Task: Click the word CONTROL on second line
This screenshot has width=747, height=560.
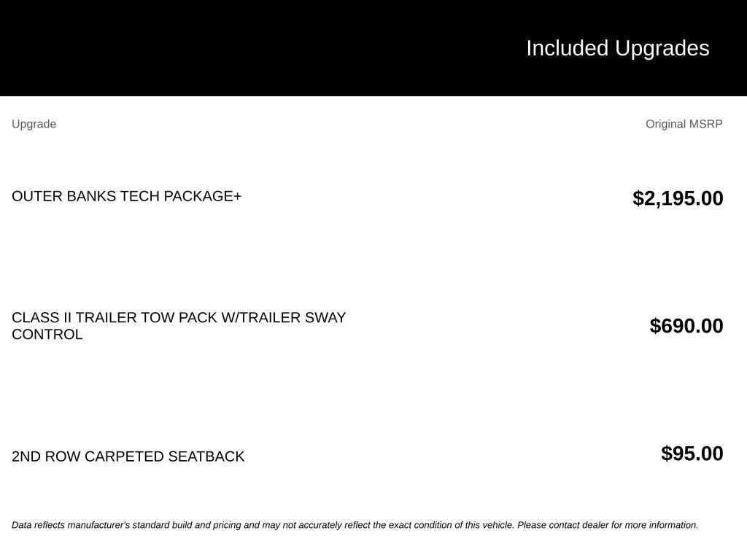Action: 47,334
